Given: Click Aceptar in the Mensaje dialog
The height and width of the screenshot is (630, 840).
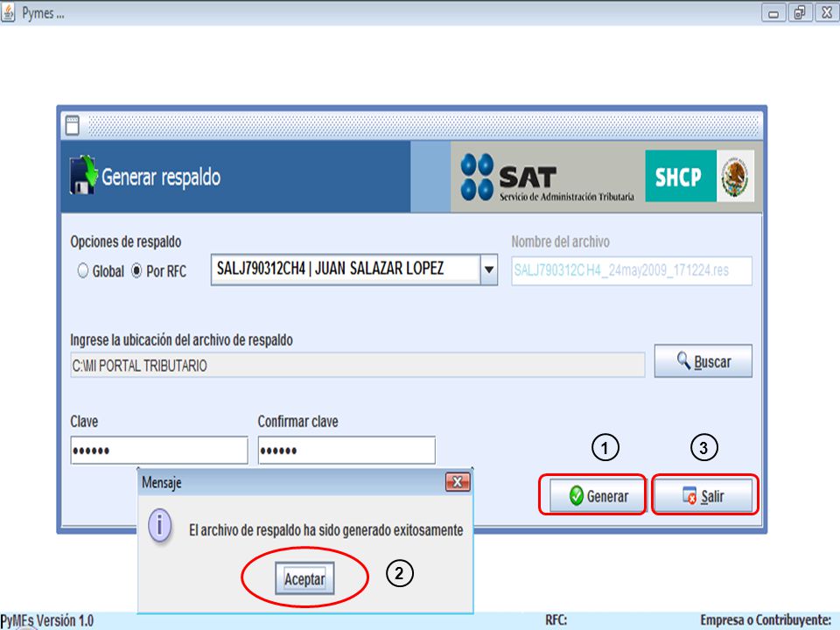Looking at the screenshot, I should point(304,578).
